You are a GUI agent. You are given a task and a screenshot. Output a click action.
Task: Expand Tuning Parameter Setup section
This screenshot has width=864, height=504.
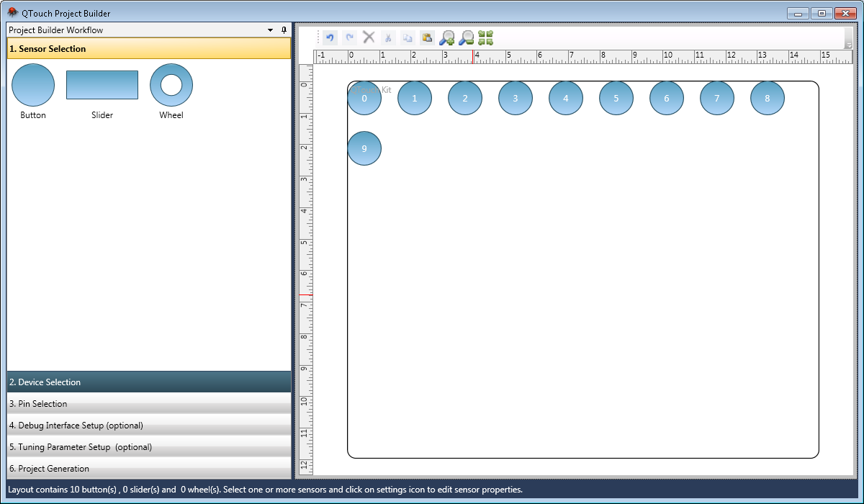pos(149,447)
